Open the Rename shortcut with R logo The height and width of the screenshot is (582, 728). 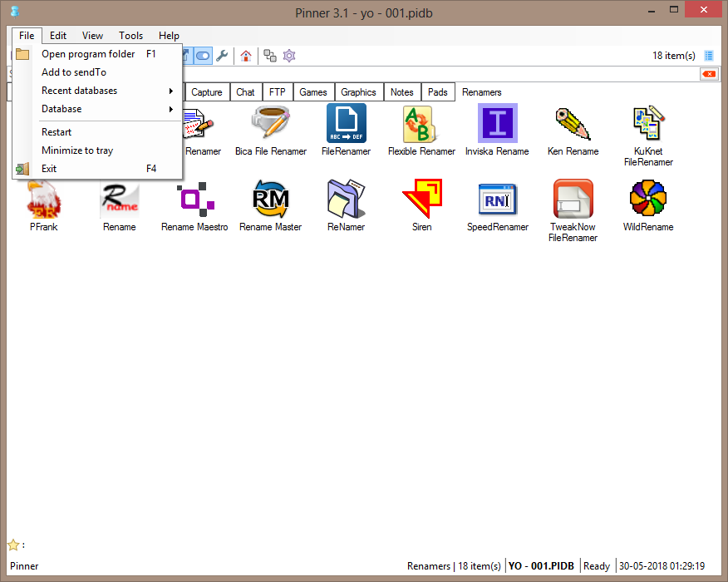(120, 207)
